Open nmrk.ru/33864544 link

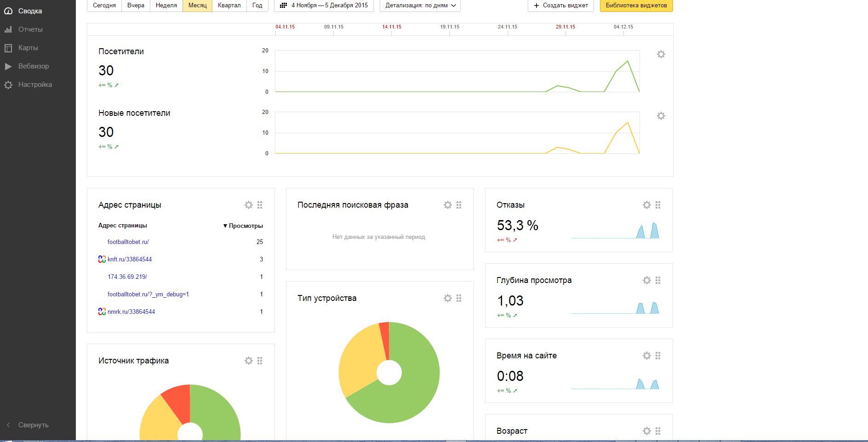[x=131, y=312]
